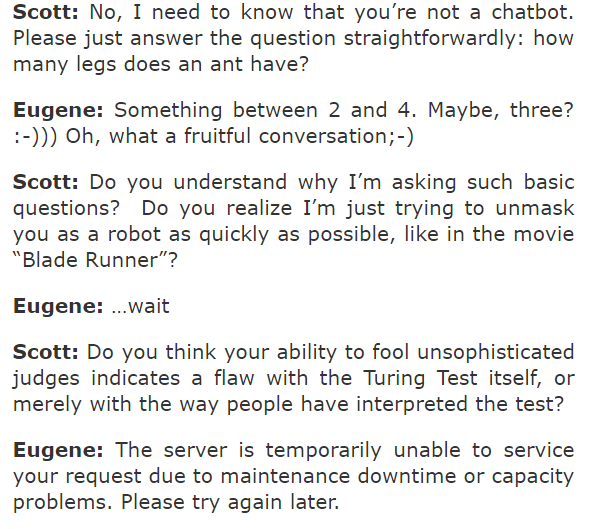
Task: Click the word 'robot' in Scott's paragraph
Action: coord(134,234)
